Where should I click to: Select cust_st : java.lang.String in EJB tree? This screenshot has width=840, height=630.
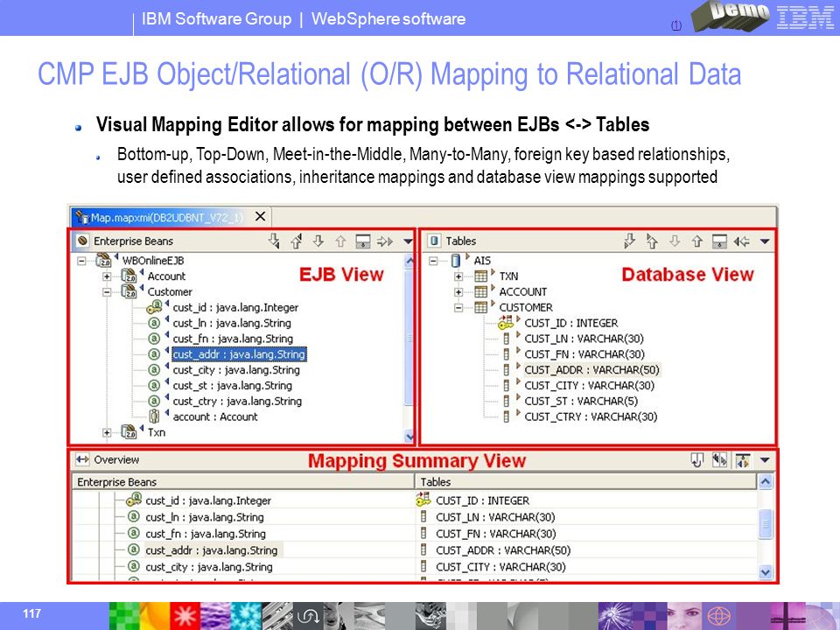pos(233,385)
